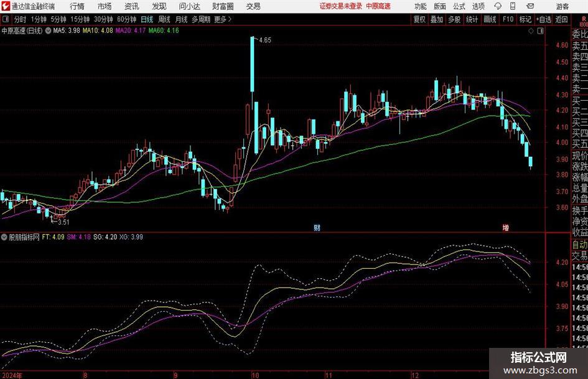
Task: Switch to 分时 chart period
Action: [21, 19]
